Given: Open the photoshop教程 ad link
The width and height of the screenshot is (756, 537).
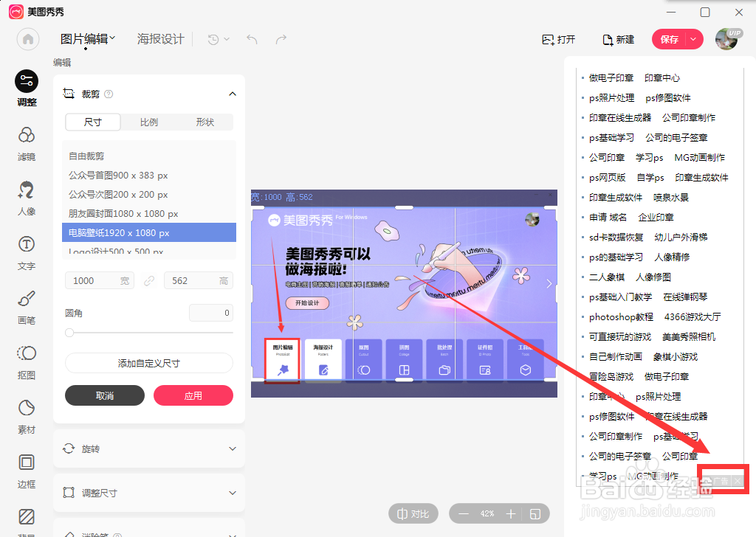Looking at the screenshot, I should click(621, 317).
